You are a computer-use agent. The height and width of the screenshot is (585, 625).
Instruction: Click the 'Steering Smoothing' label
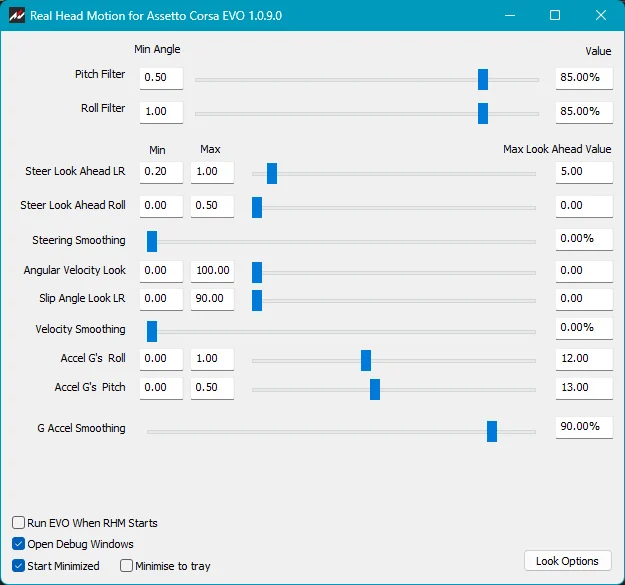[x=79, y=240]
